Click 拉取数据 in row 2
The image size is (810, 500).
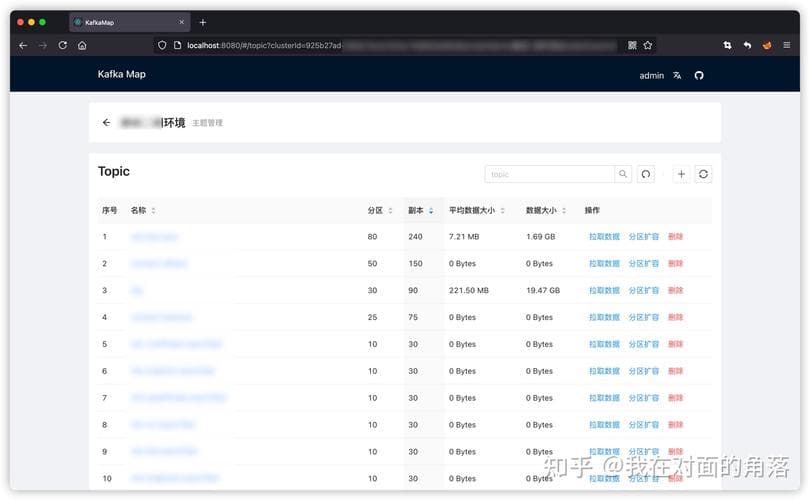tap(604, 263)
